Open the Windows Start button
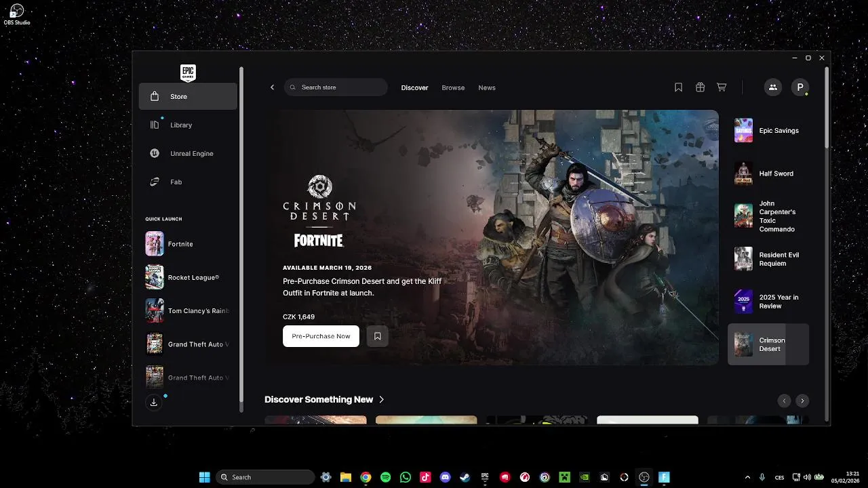Image resolution: width=868 pixels, height=488 pixels. click(204, 477)
